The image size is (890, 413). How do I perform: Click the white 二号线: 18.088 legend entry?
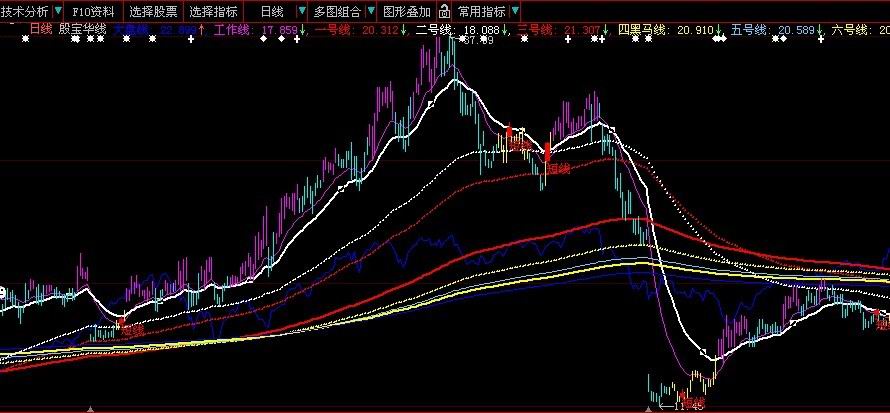pos(457,30)
